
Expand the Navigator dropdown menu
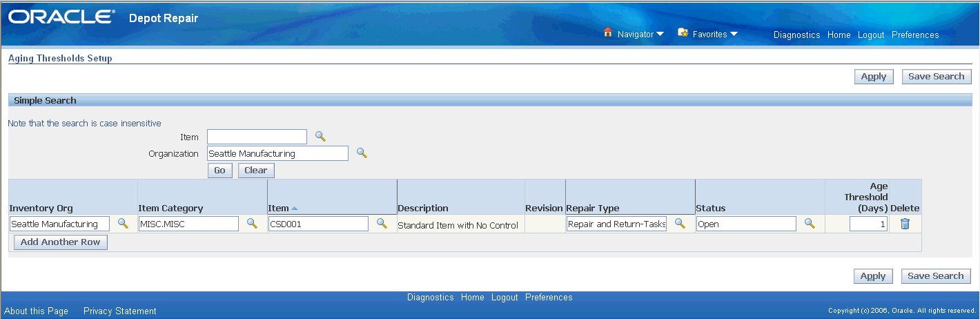(660, 34)
